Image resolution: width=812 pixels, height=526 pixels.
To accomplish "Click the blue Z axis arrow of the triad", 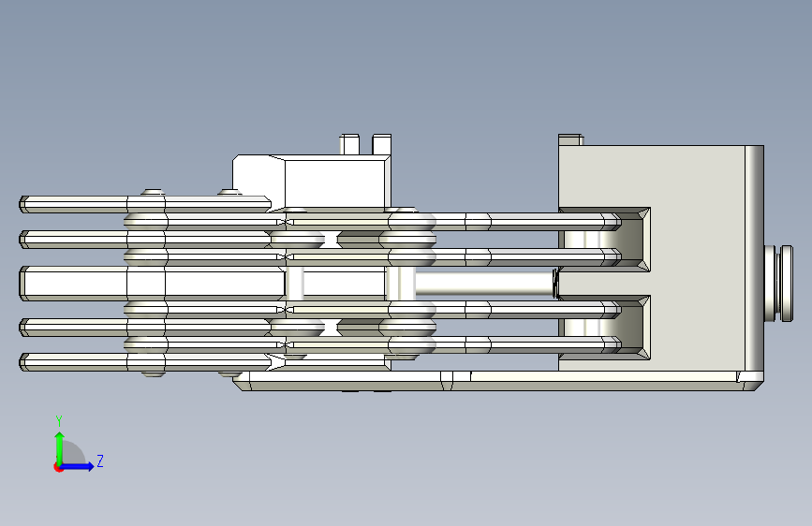I will [x=78, y=466].
